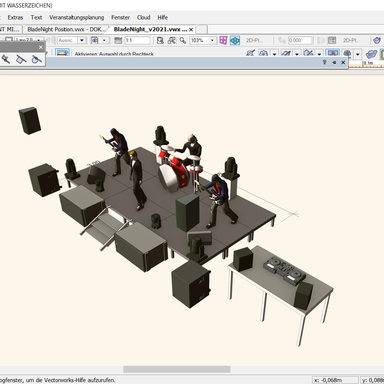Select the first tool in floating palette

[x=6, y=60]
